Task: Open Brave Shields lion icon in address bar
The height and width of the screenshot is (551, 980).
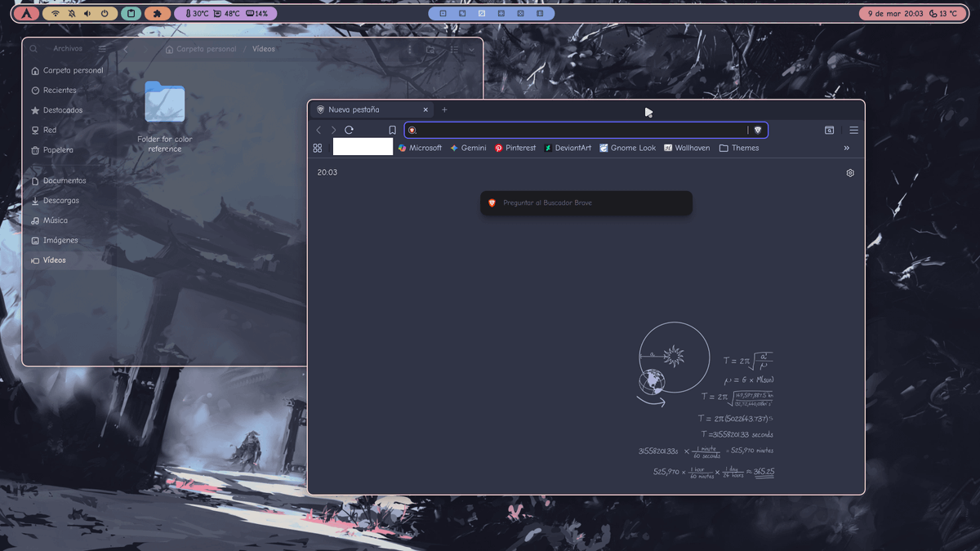Action: [x=758, y=130]
